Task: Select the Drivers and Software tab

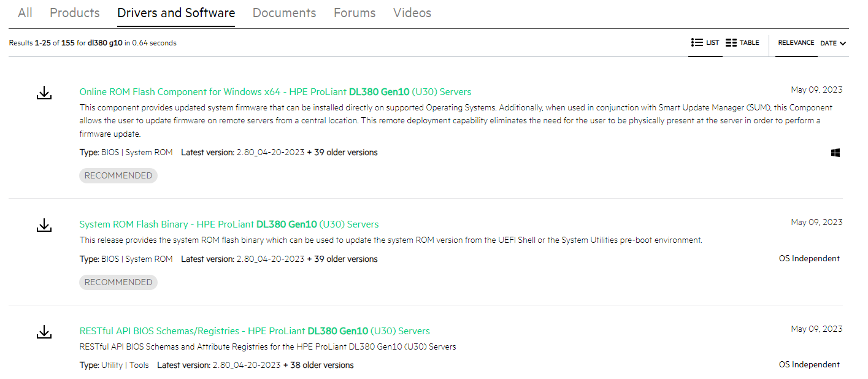Action: point(176,13)
